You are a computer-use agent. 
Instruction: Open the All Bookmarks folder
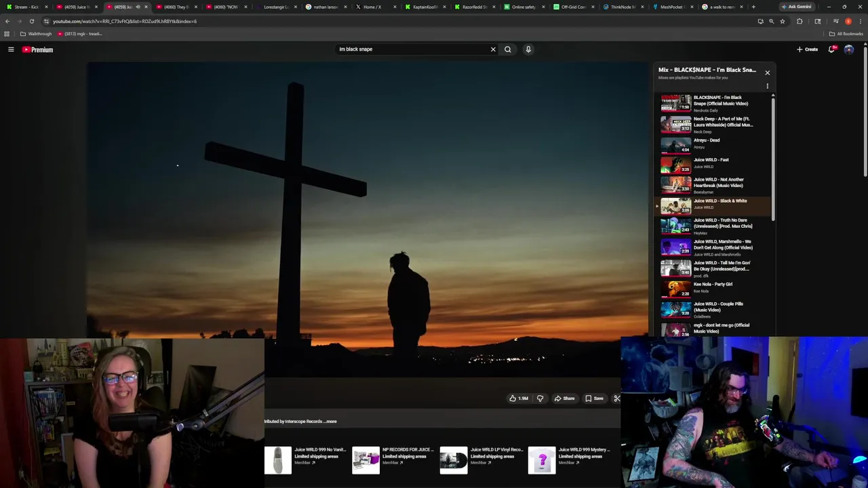pos(846,34)
